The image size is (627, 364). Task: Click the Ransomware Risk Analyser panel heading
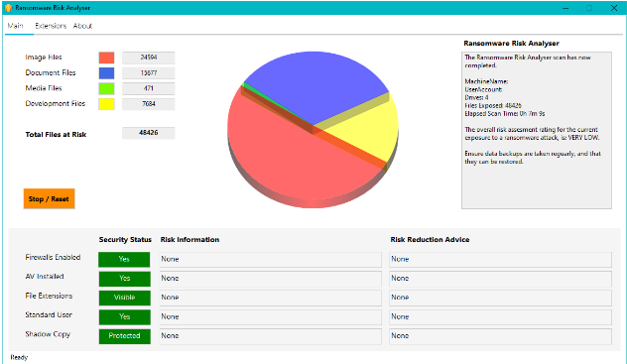(512, 44)
